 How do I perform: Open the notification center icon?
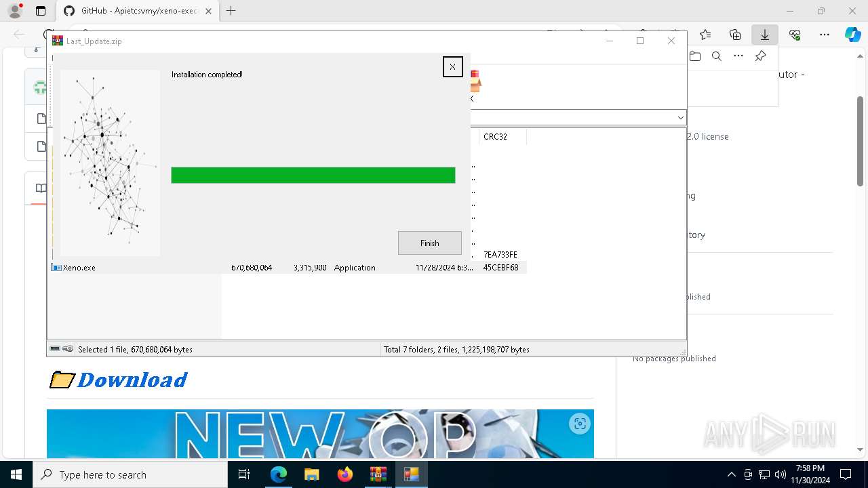click(846, 474)
